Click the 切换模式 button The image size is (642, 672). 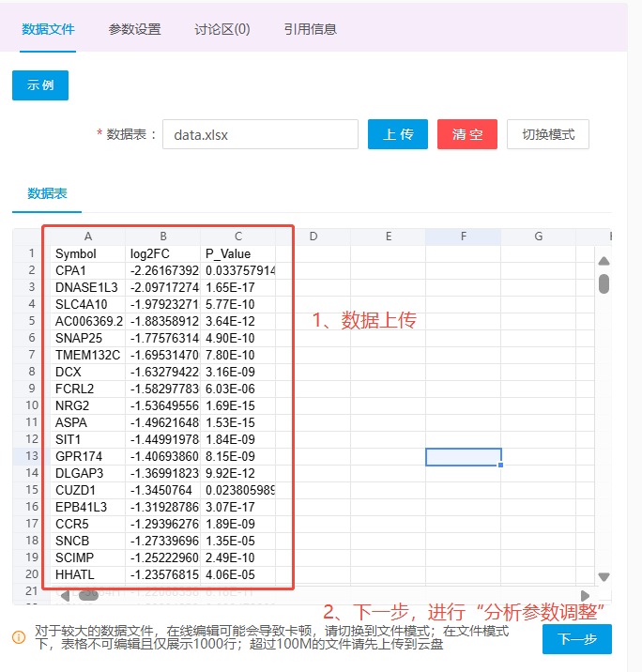(548, 134)
